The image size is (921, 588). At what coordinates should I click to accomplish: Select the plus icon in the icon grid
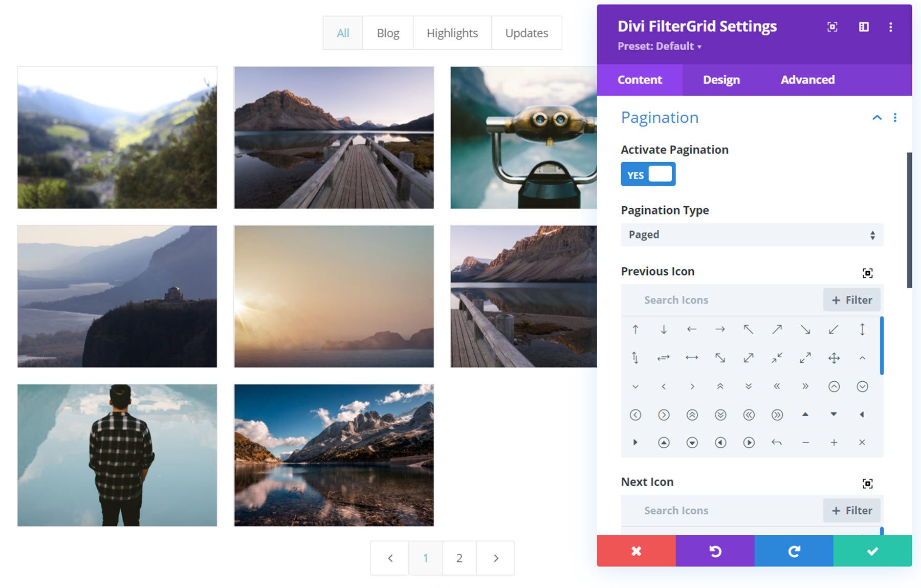point(834,442)
